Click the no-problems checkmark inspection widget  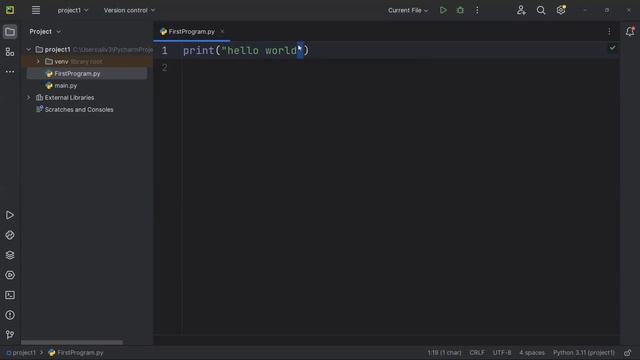click(x=612, y=48)
